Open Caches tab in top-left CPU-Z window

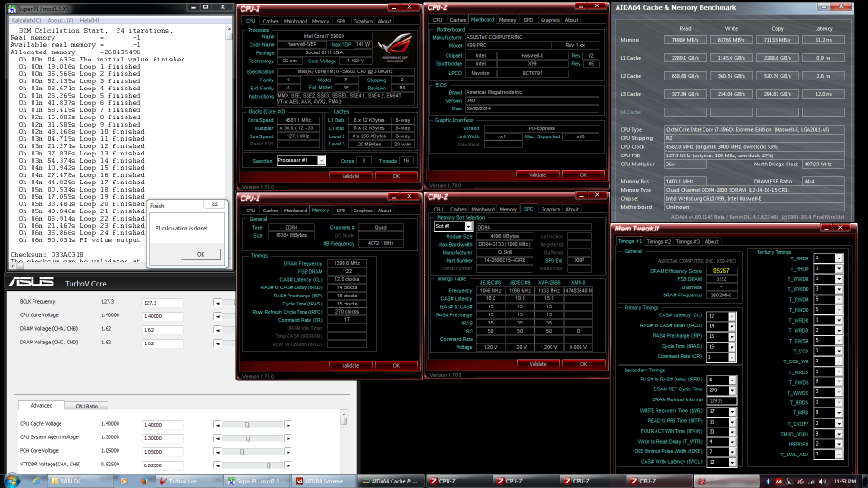coord(270,21)
